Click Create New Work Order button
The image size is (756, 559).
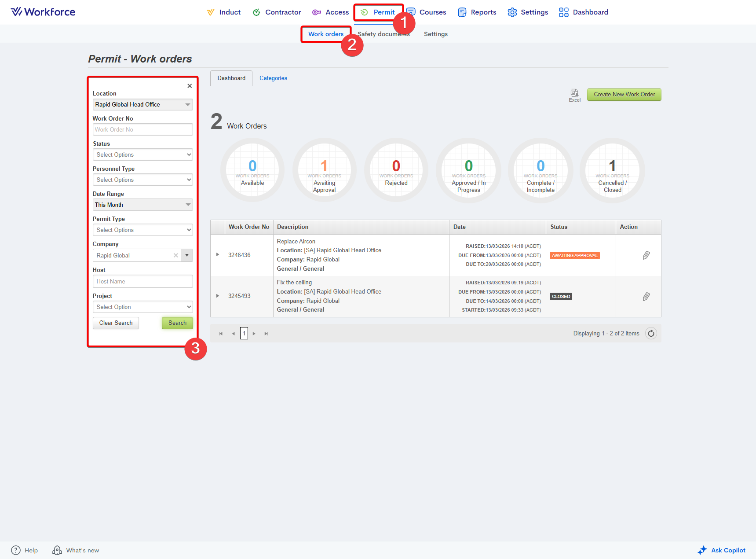[624, 95]
